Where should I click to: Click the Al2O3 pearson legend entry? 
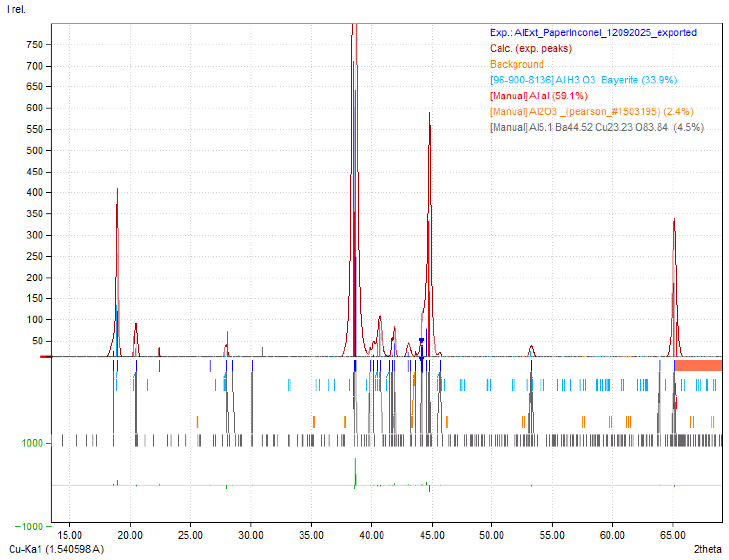tap(592, 111)
